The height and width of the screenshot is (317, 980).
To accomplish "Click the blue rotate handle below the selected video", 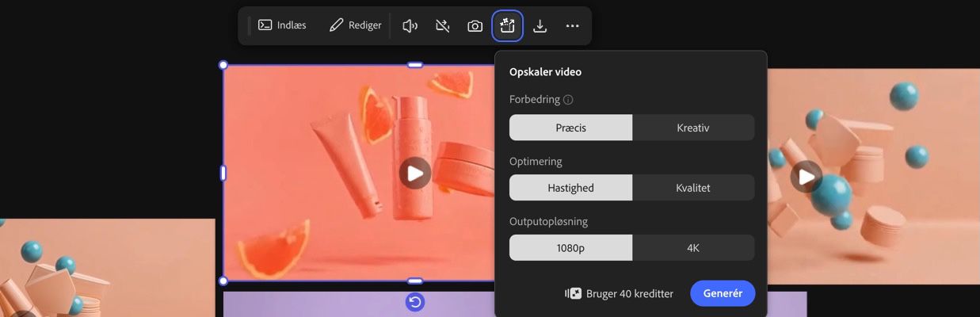I will point(415,302).
